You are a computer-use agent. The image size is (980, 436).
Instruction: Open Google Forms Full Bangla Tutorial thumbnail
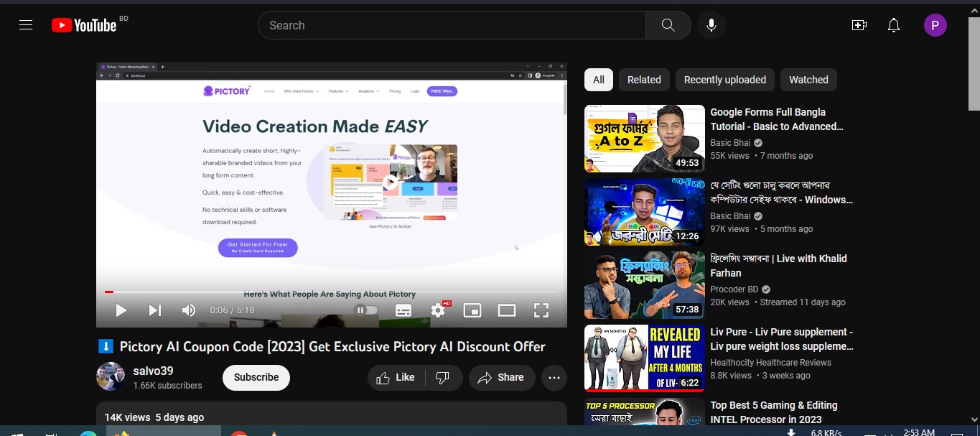(x=645, y=139)
